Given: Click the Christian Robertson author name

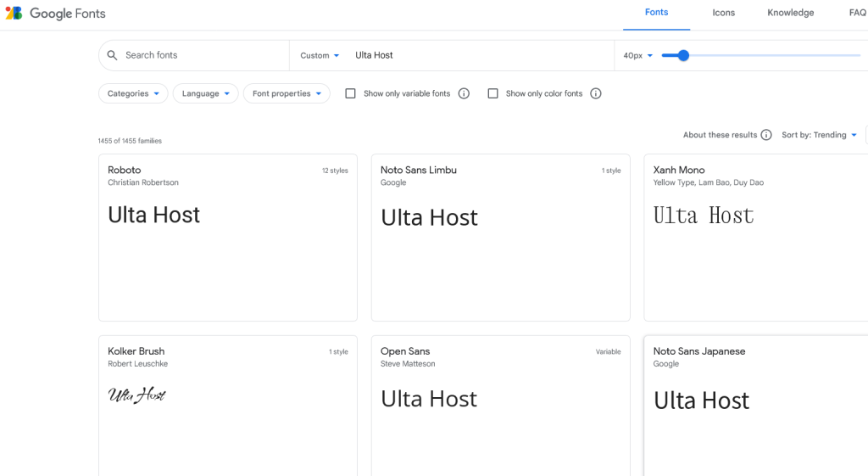Looking at the screenshot, I should coord(142,183).
